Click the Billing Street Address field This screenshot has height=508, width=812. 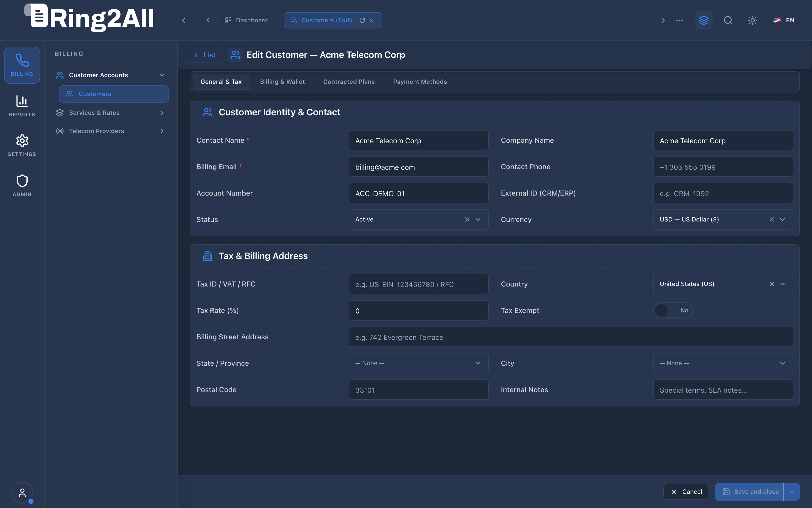(571, 337)
